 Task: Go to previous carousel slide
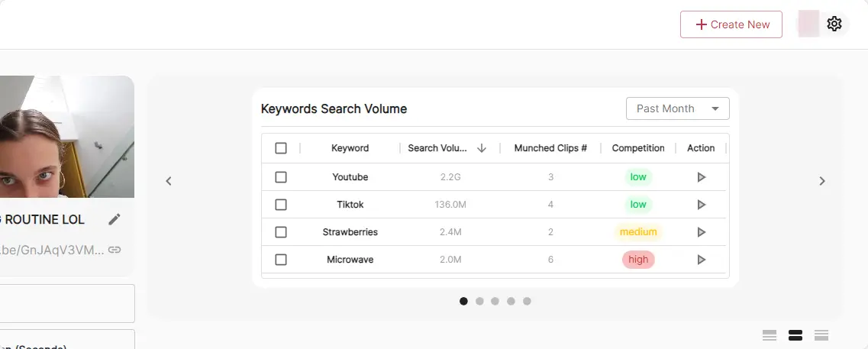[169, 180]
